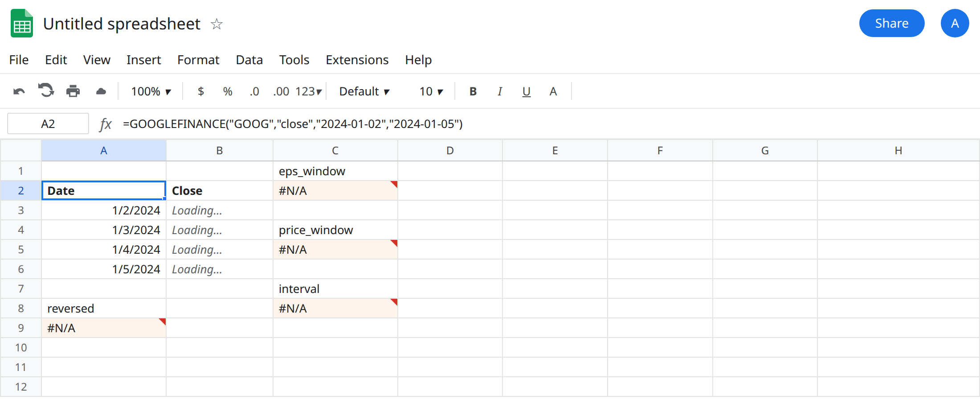Select column D header
The image size is (980, 412).
tap(450, 151)
